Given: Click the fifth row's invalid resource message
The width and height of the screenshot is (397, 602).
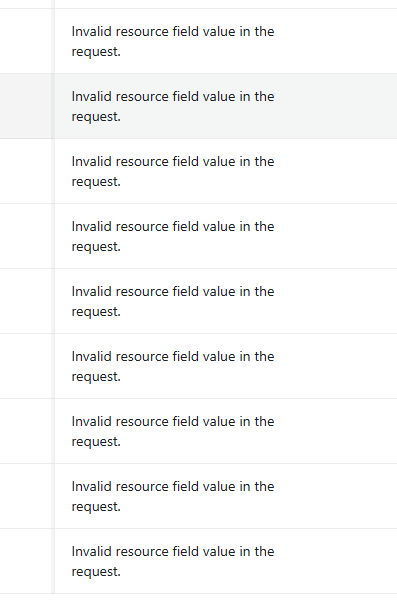Looking at the screenshot, I should coord(173,301).
